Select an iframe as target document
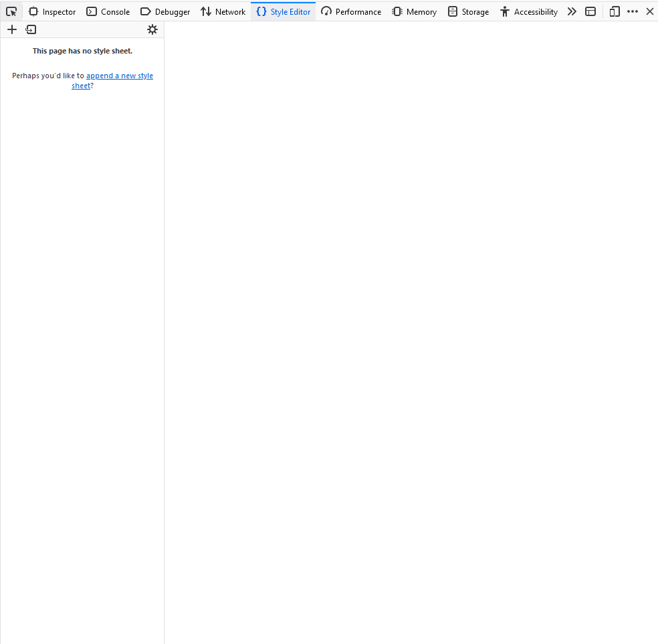Screen dimensions: 658x644 point(590,12)
